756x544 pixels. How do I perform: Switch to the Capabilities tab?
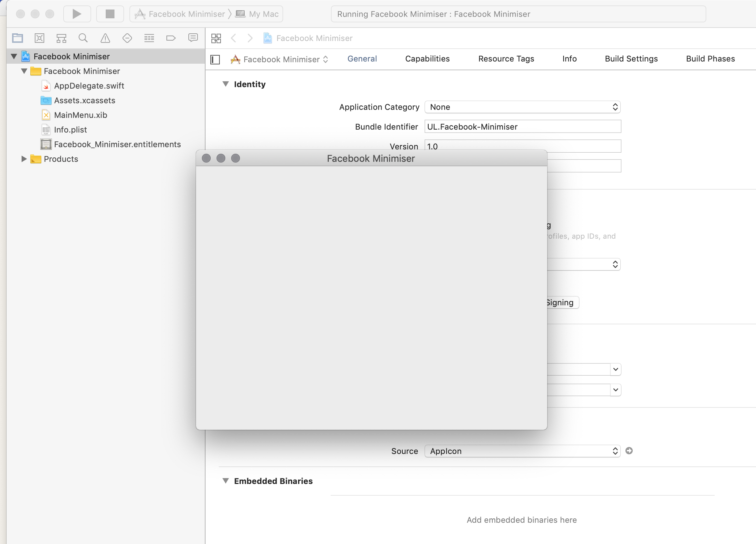pyautogui.click(x=427, y=57)
